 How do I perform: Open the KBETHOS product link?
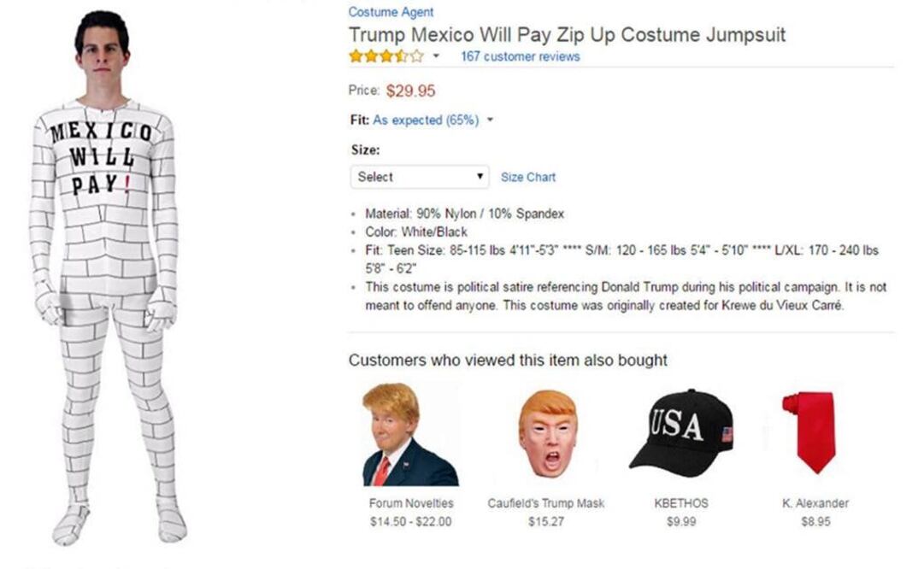[680, 503]
